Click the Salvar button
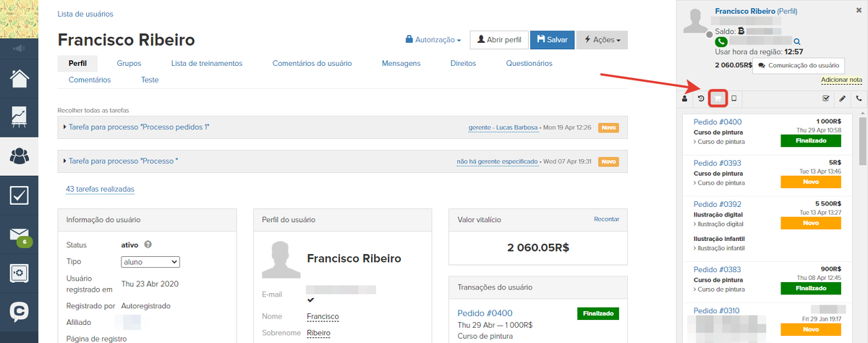Screen dimensions: 868x343 click(x=552, y=40)
